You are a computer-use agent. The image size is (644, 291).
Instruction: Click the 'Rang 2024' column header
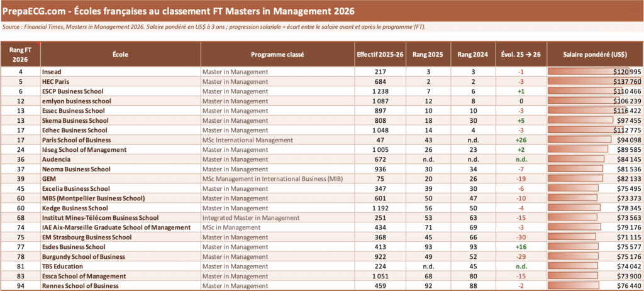coord(473,54)
